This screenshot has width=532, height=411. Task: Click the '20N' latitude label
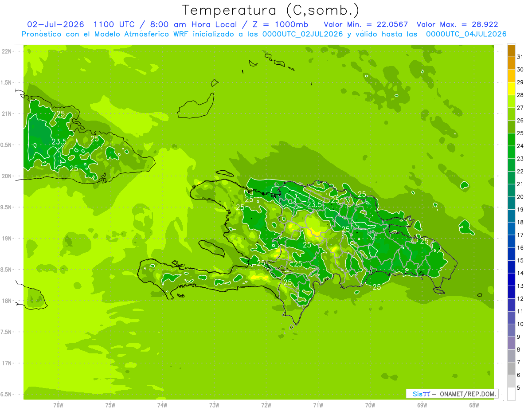click(x=7, y=176)
